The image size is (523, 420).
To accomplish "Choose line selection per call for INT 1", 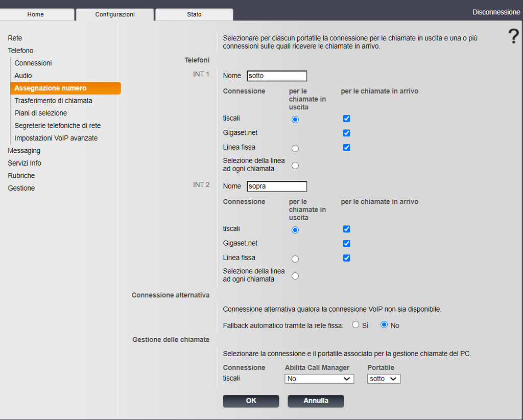I will coord(295,166).
